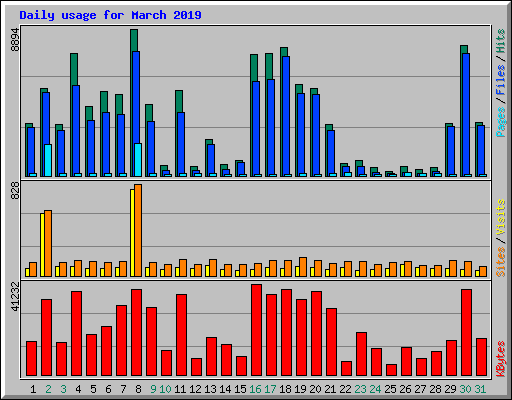Click day label 27 on the x-axis

coord(420,389)
